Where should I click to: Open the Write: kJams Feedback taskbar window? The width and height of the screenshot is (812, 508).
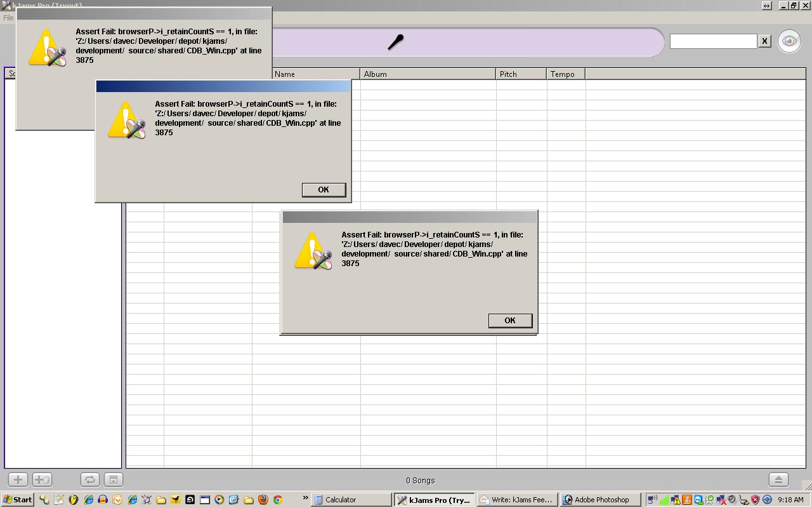[517, 500]
